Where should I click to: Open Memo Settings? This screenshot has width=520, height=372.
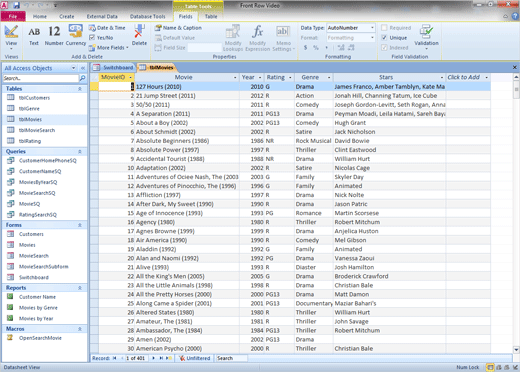click(x=283, y=38)
